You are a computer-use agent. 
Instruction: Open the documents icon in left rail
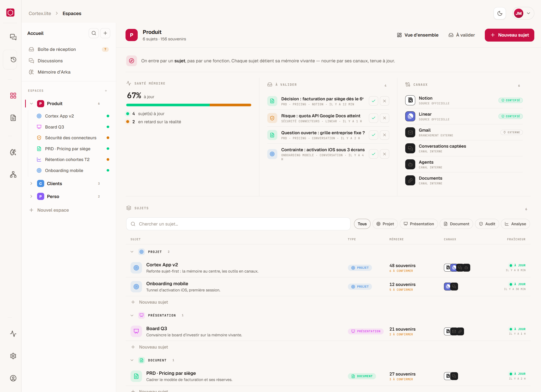(13, 118)
